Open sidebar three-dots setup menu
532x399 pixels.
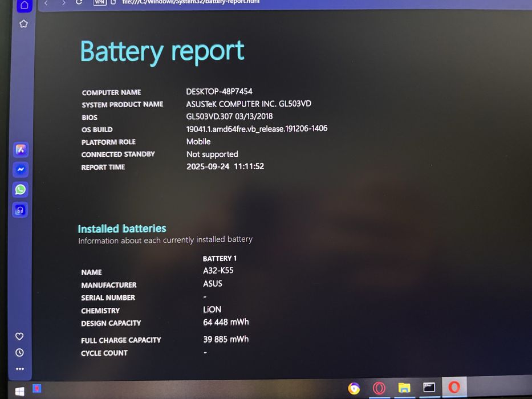20,369
